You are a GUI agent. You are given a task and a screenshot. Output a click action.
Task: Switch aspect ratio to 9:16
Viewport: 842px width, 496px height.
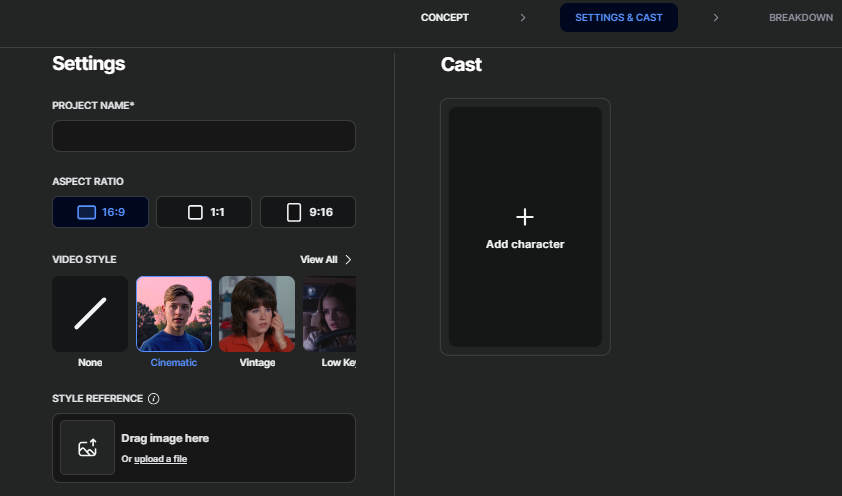308,212
